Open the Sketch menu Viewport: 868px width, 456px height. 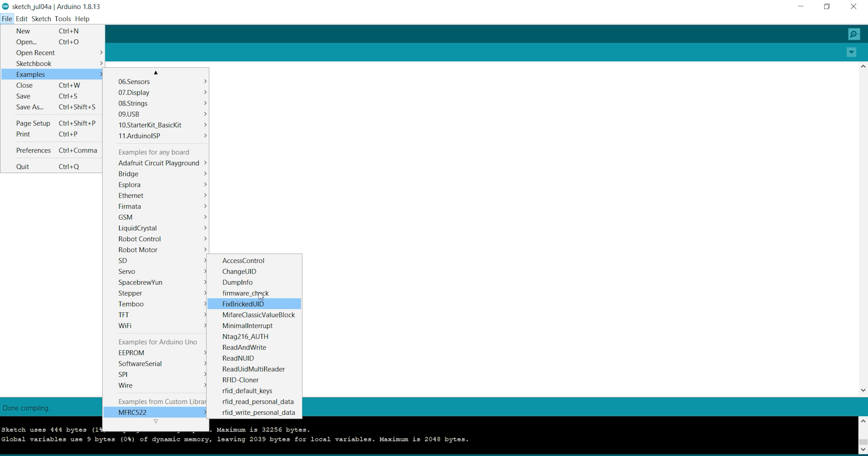click(x=41, y=19)
